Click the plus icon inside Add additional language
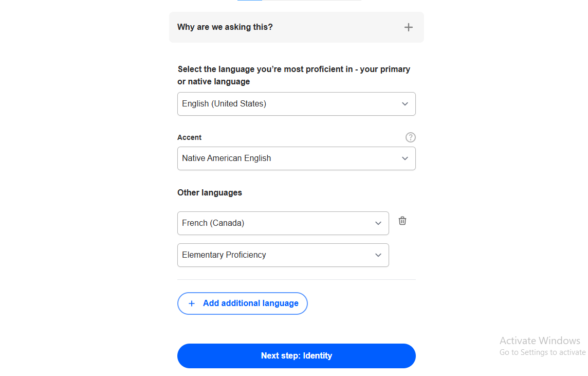588x376 pixels. tap(191, 303)
